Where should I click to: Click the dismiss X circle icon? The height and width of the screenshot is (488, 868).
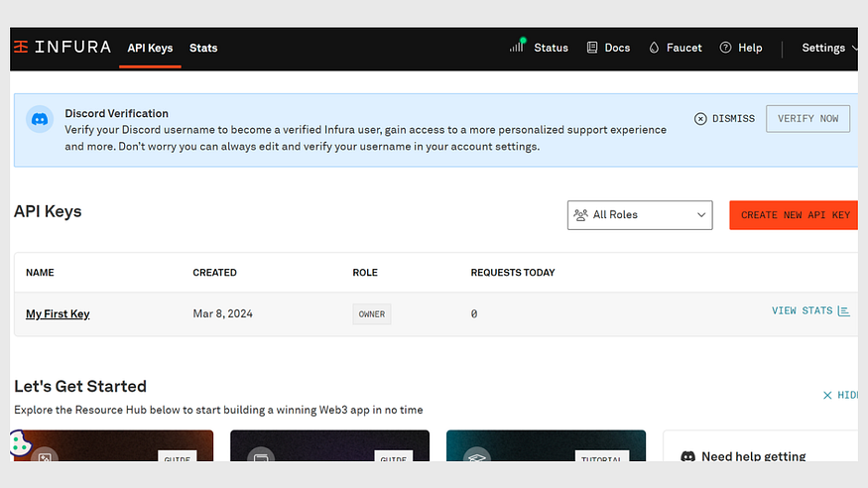pyautogui.click(x=700, y=119)
